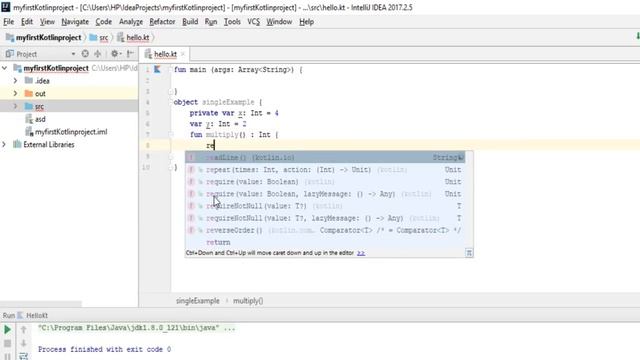Open the View menu

47,22
